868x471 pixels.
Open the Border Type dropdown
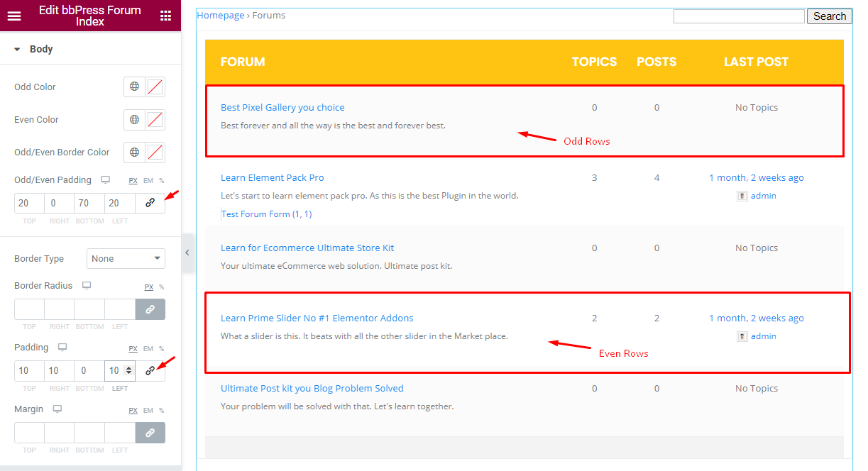pyautogui.click(x=126, y=258)
